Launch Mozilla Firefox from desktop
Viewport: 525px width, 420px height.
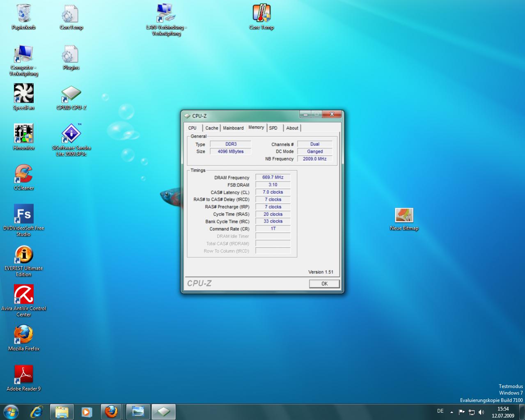pos(24,338)
